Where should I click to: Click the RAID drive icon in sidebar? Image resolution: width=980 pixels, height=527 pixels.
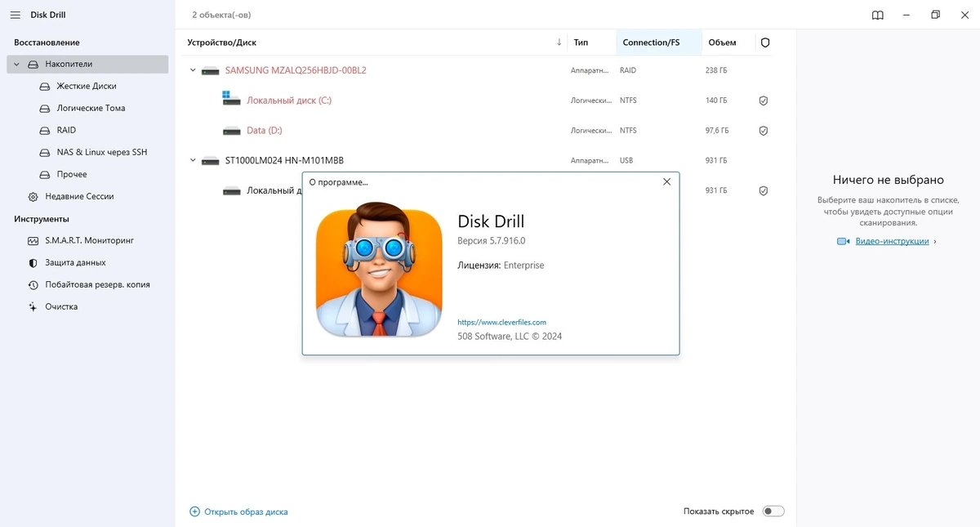(45, 131)
